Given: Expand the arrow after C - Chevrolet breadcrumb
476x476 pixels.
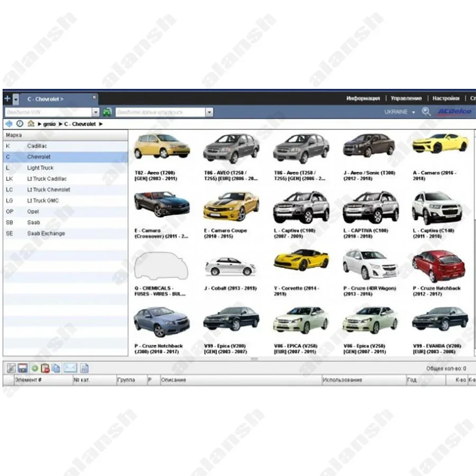Looking at the screenshot, I should (101, 124).
